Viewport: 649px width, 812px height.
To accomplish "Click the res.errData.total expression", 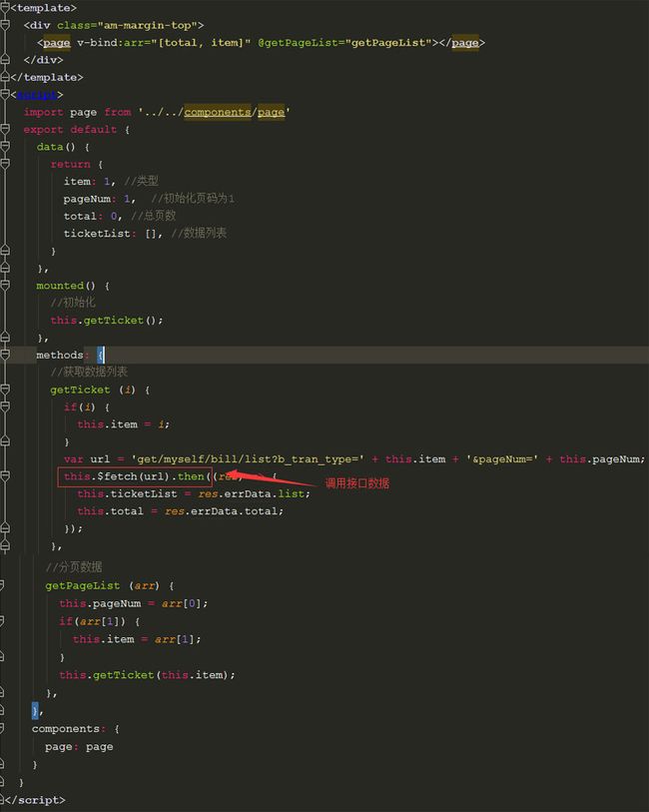I will (222, 511).
